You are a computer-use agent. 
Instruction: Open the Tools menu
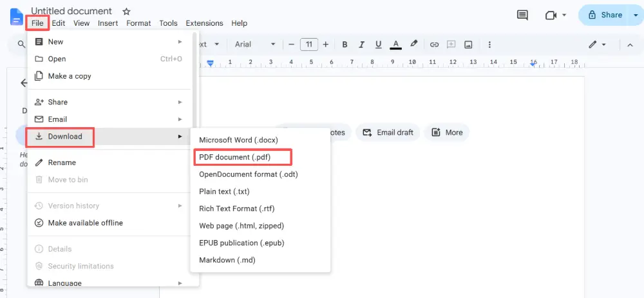tap(168, 23)
